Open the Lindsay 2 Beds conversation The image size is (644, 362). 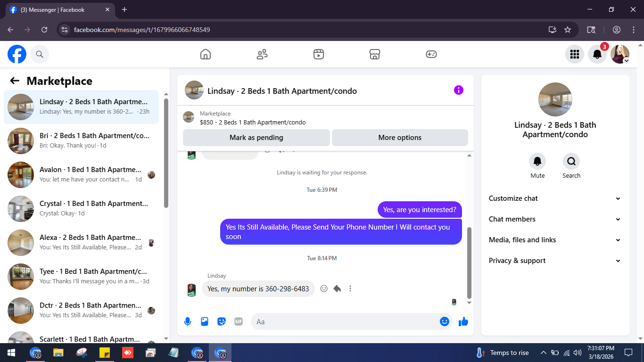(82, 107)
